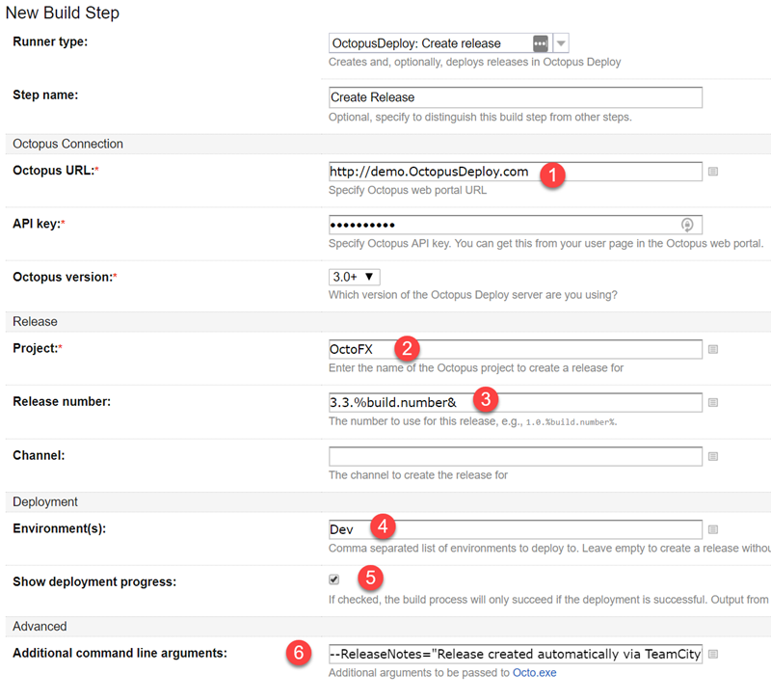This screenshot has height=700, width=771.
Task: Click parameter icon beside Release number field
Action: 713,403
